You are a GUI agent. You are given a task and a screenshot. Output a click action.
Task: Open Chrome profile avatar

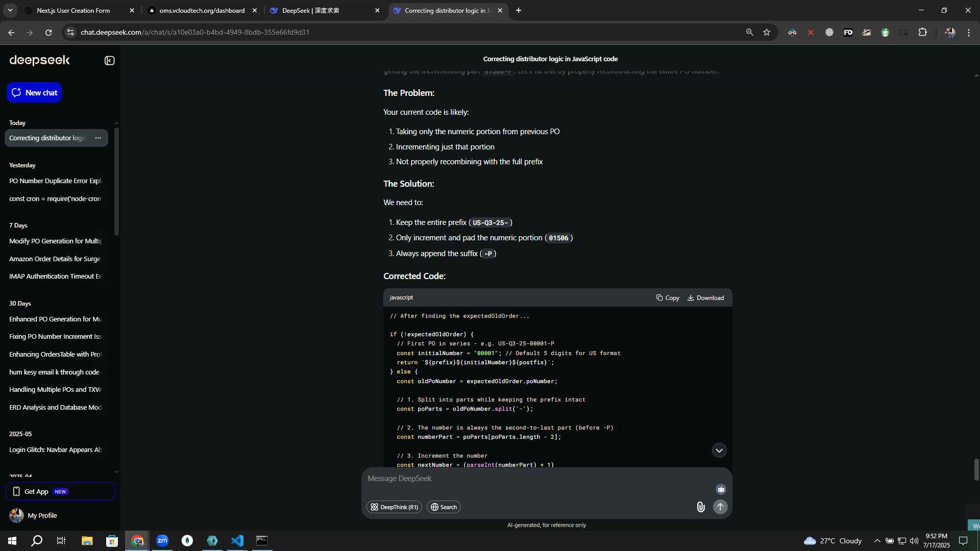pos(949,32)
